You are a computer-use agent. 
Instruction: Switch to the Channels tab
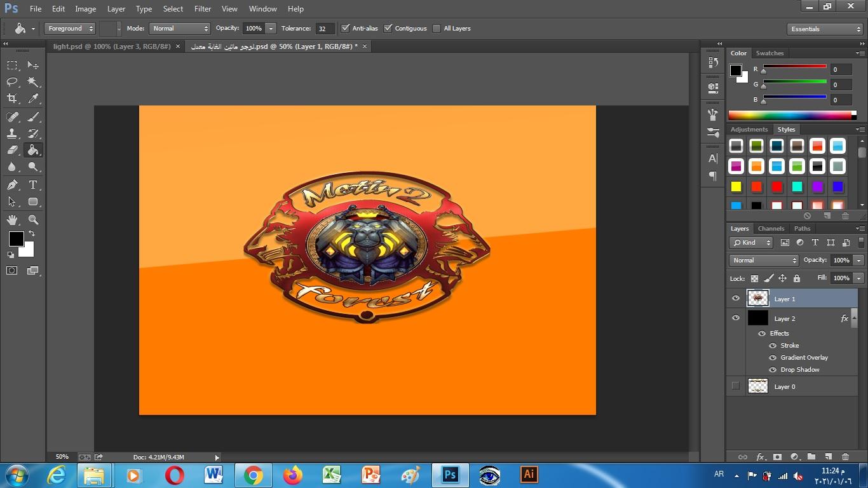pyautogui.click(x=771, y=229)
